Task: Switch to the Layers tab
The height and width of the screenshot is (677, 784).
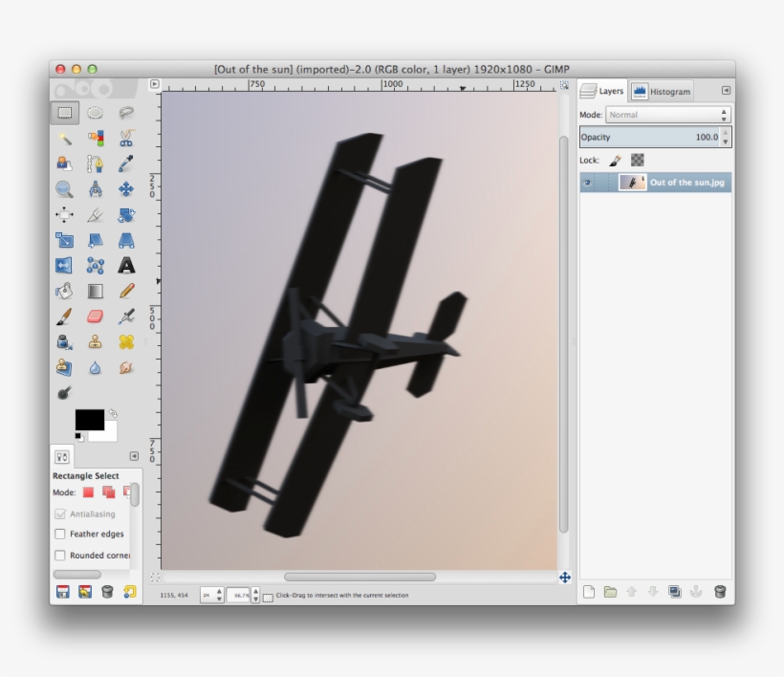Action: click(612, 91)
